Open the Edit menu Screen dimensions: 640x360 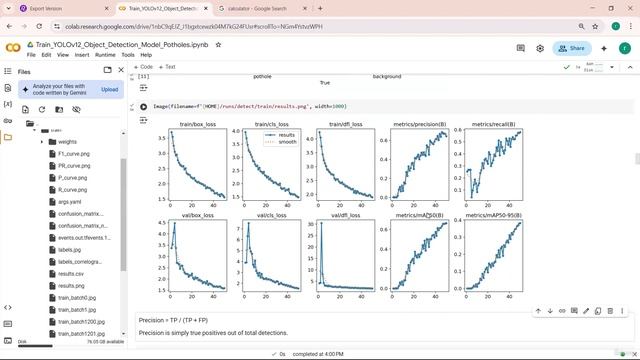click(x=46, y=55)
